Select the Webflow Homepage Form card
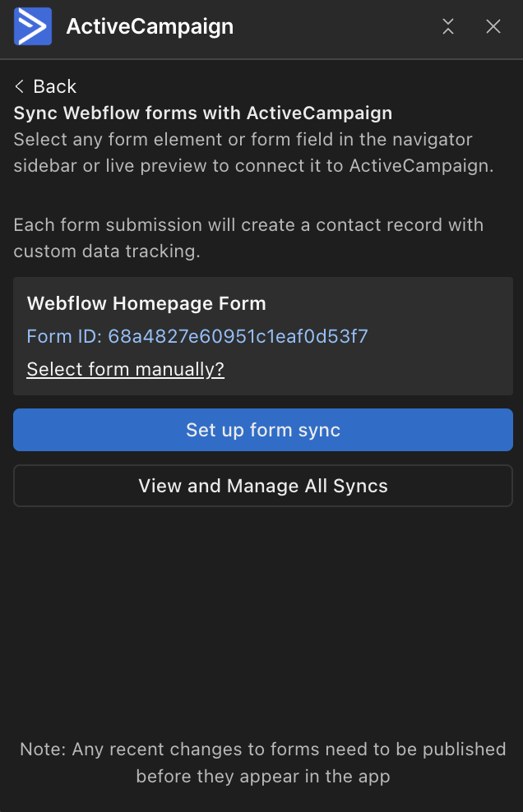 point(261,334)
